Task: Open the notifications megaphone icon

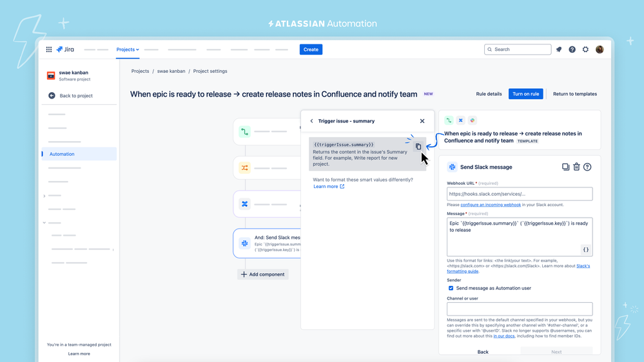Action: (559, 49)
